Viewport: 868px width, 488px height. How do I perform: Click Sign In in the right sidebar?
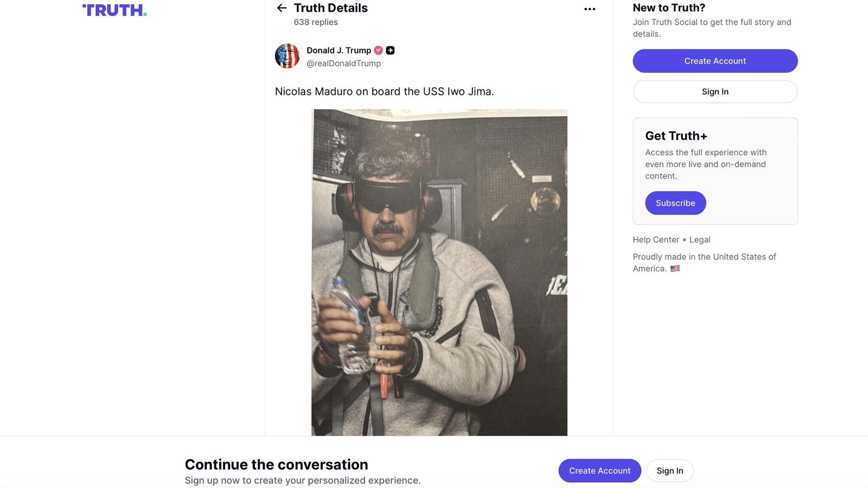click(715, 92)
